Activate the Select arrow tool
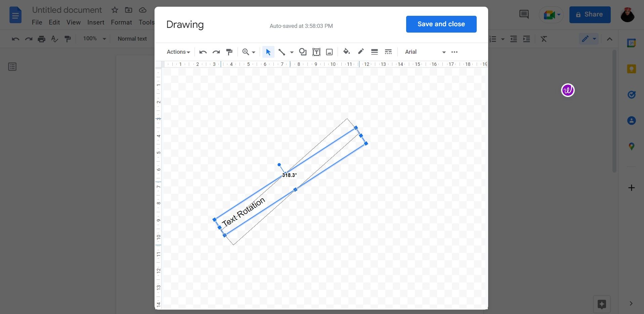This screenshot has height=314, width=644. pyautogui.click(x=268, y=52)
